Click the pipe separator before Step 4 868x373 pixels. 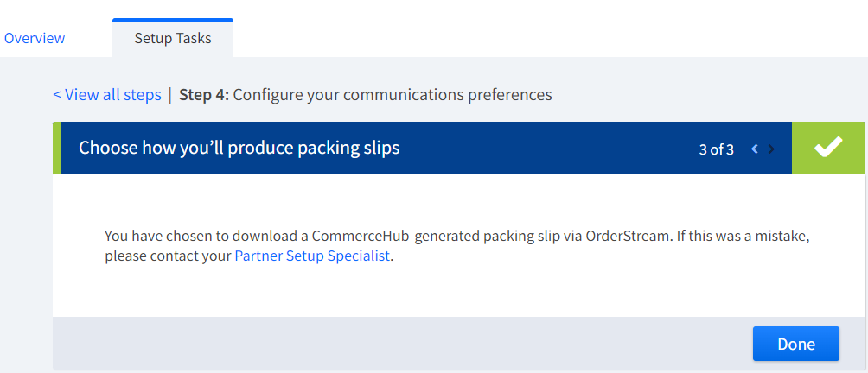pos(170,95)
